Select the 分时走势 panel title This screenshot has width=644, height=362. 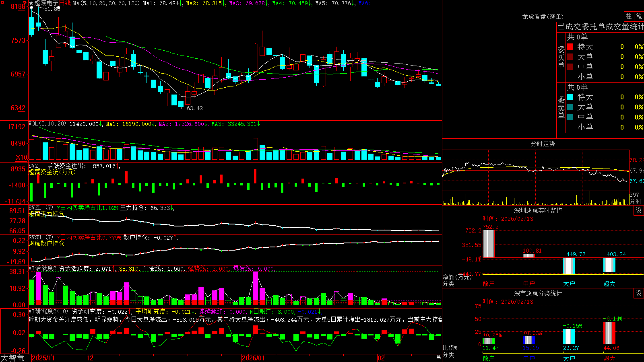click(543, 144)
